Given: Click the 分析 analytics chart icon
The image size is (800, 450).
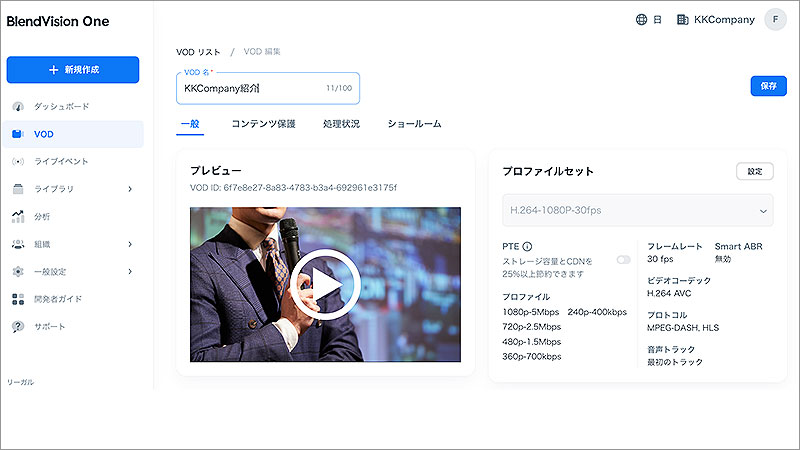Looking at the screenshot, I should 18,216.
